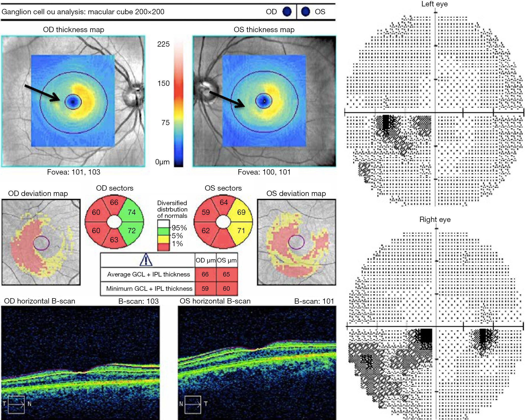Select the yellow 69 OS sector
The image size is (525, 420).
pos(241,212)
